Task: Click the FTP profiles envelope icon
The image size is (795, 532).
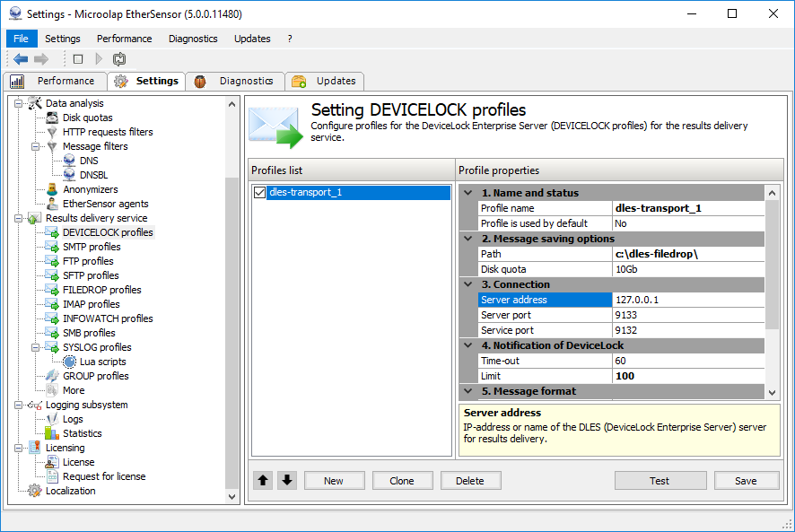Action: 52,261
